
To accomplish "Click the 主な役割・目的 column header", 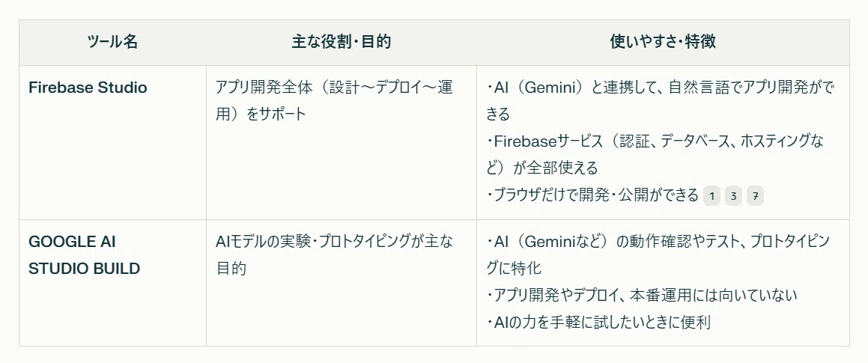I will tap(342, 42).
